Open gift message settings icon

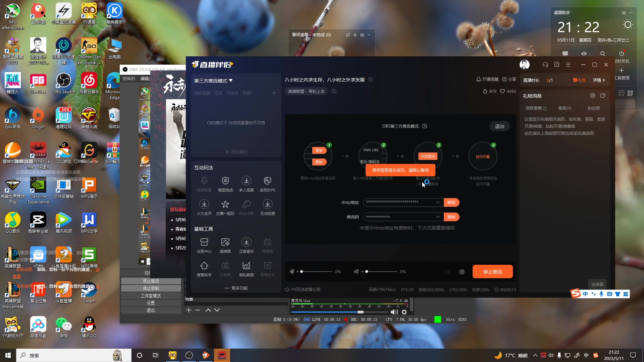point(593,96)
